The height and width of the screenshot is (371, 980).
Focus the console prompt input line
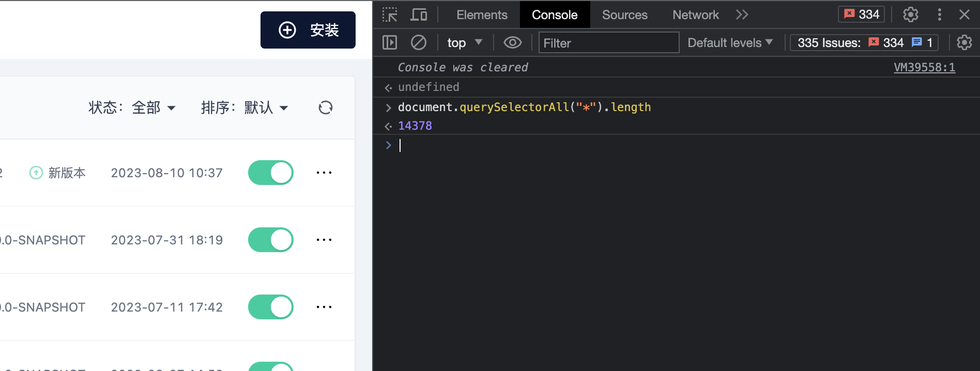(x=682, y=146)
